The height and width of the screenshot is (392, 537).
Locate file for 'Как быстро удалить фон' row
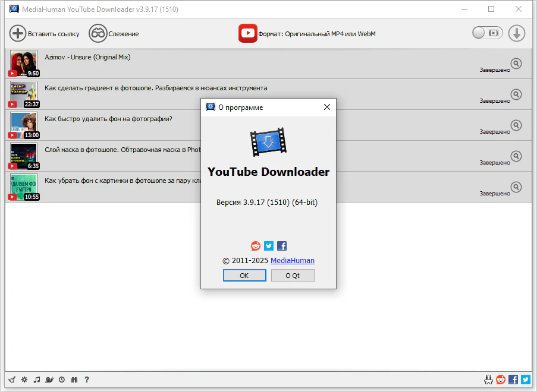(516, 125)
